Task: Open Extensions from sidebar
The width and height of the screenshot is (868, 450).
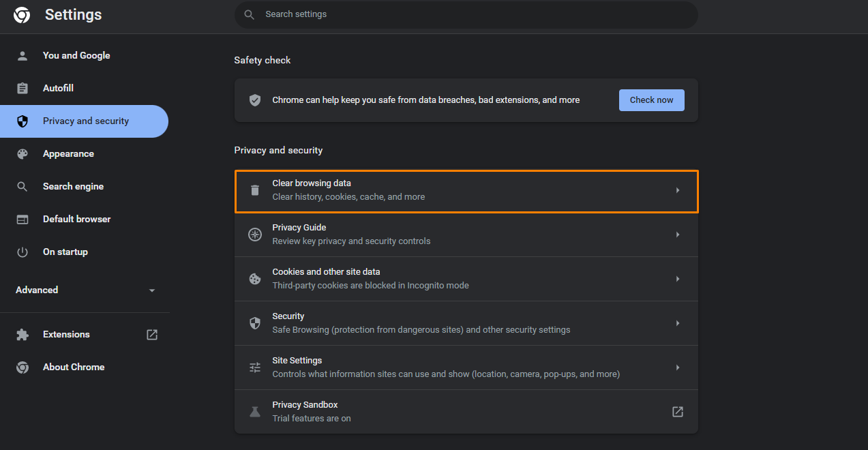Action: [84, 335]
